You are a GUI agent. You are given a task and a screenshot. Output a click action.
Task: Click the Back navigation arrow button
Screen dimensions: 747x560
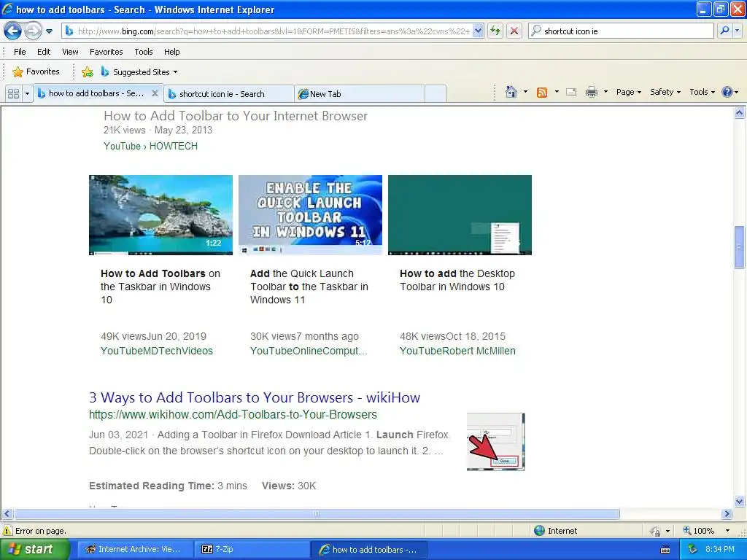[x=13, y=31]
